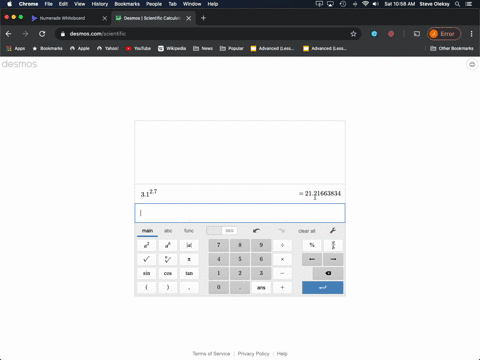
Task: Click the ans key
Action: pos(261,288)
